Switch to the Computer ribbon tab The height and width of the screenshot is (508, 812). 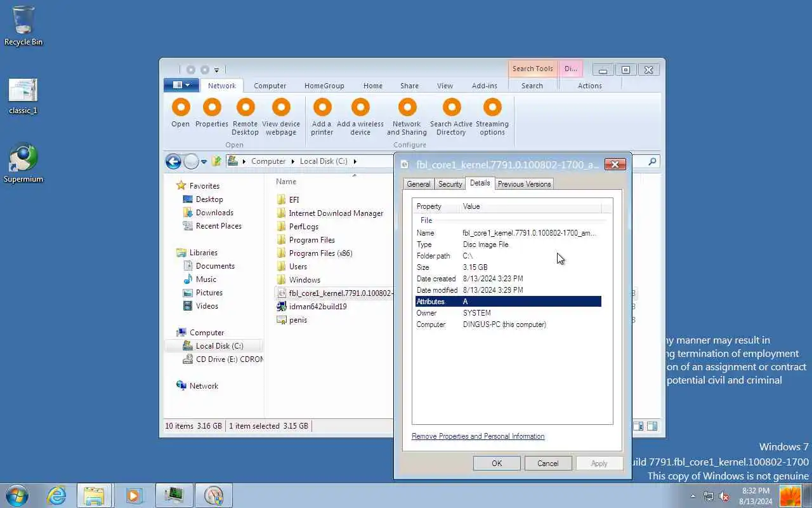270,86
